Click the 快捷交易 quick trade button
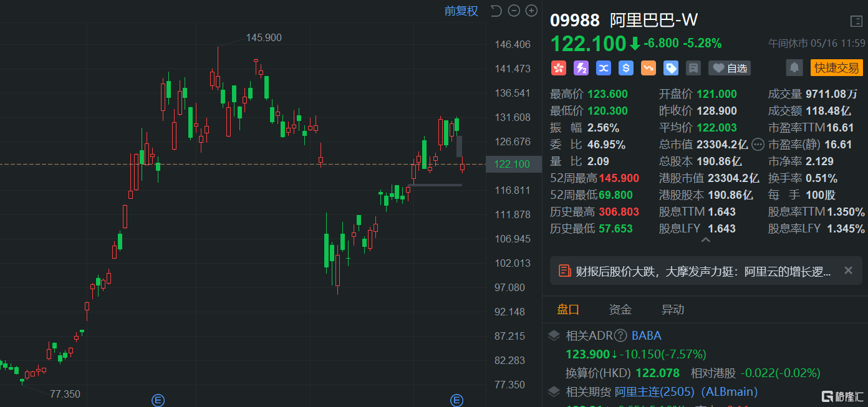Screen dimensions: 868x407 (836, 67)
